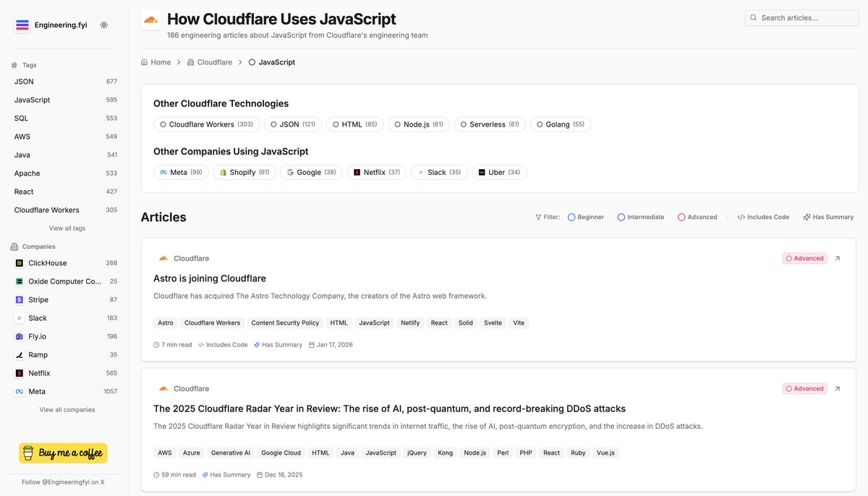Click the jQuery tag
Image resolution: width=868 pixels, height=496 pixels.
[417, 453]
